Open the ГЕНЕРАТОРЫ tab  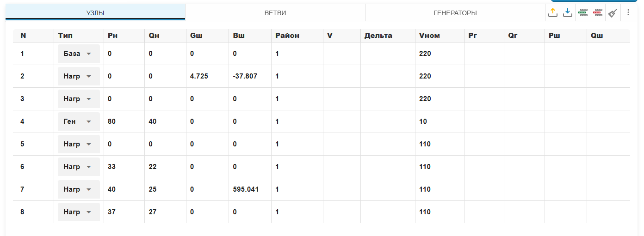pyautogui.click(x=455, y=13)
